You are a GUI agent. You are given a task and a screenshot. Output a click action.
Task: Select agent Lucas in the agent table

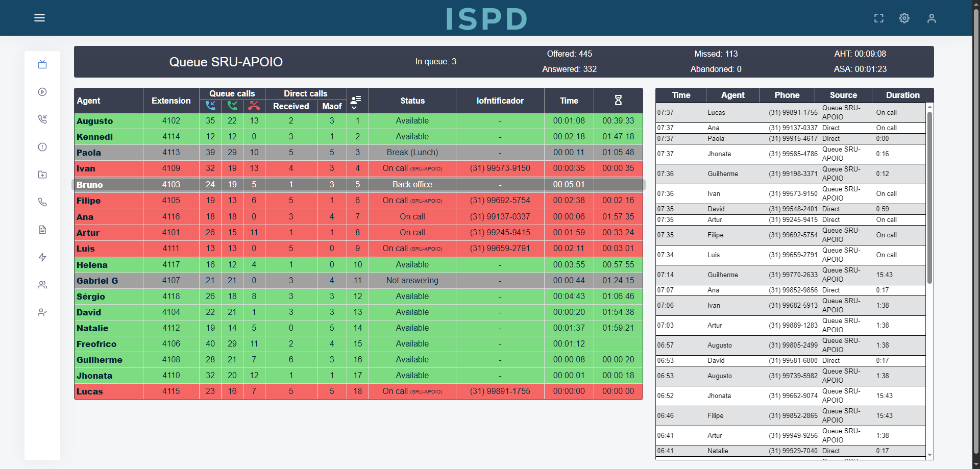click(x=90, y=391)
